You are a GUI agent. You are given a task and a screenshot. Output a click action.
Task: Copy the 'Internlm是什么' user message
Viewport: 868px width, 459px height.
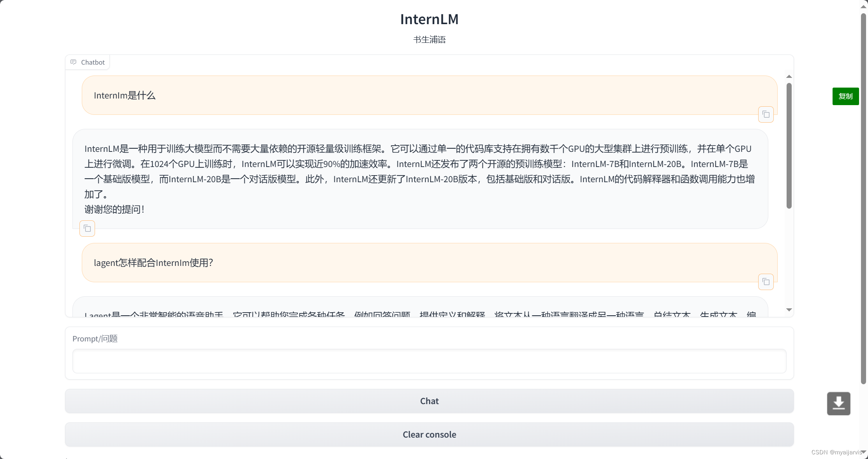click(766, 114)
